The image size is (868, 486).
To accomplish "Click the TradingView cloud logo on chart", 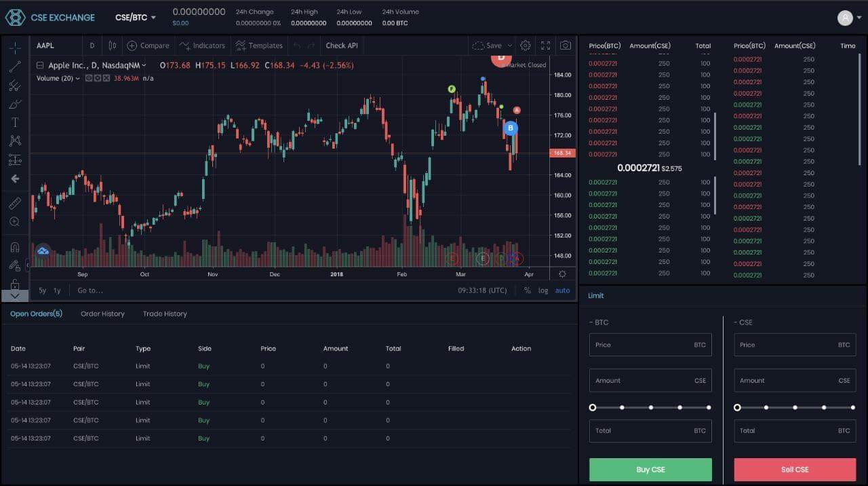I will point(43,251).
